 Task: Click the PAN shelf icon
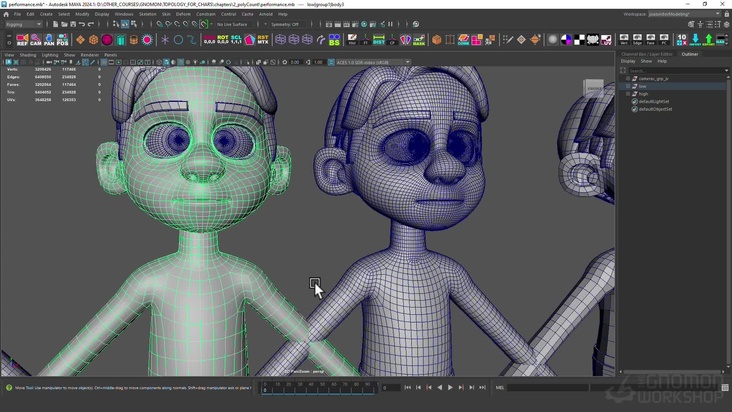click(x=49, y=40)
